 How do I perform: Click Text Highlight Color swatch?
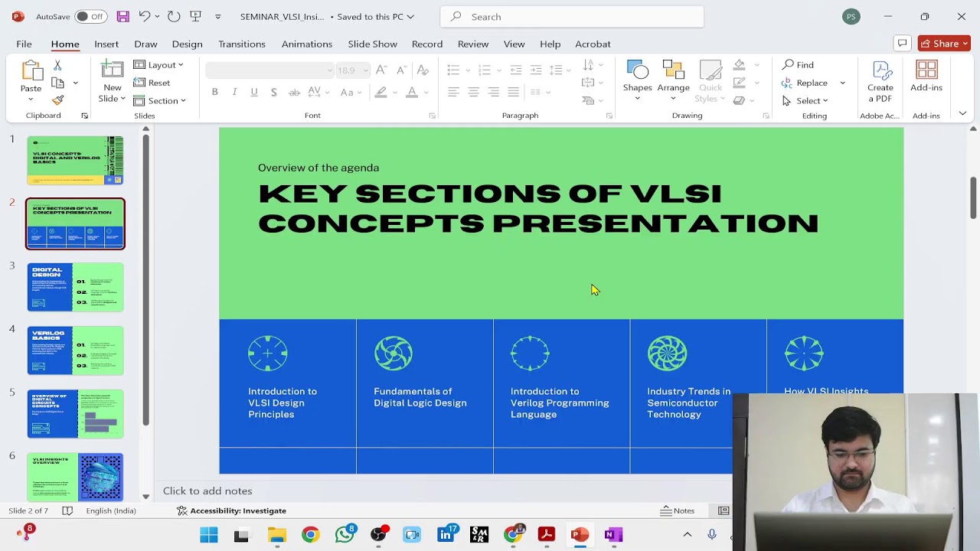point(381,92)
